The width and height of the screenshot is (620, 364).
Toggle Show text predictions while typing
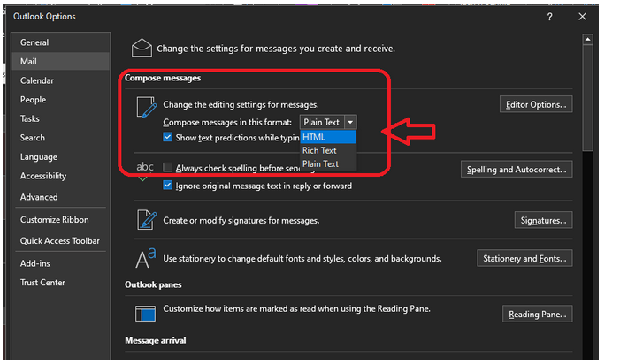tap(168, 137)
